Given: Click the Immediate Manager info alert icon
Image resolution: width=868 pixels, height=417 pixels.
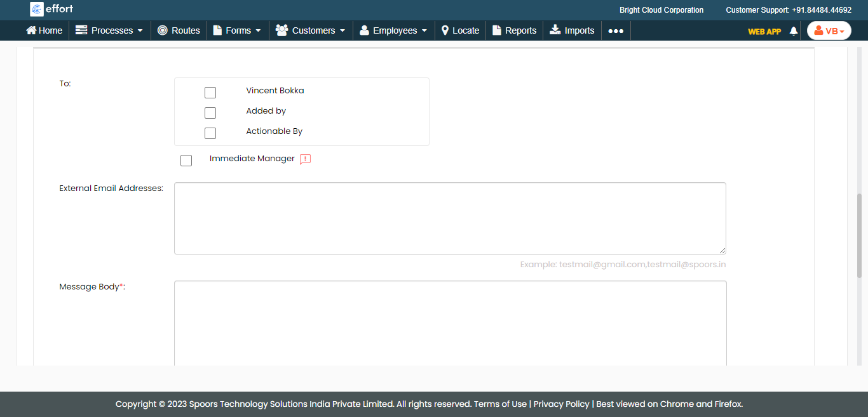Looking at the screenshot, I should 305,159.
